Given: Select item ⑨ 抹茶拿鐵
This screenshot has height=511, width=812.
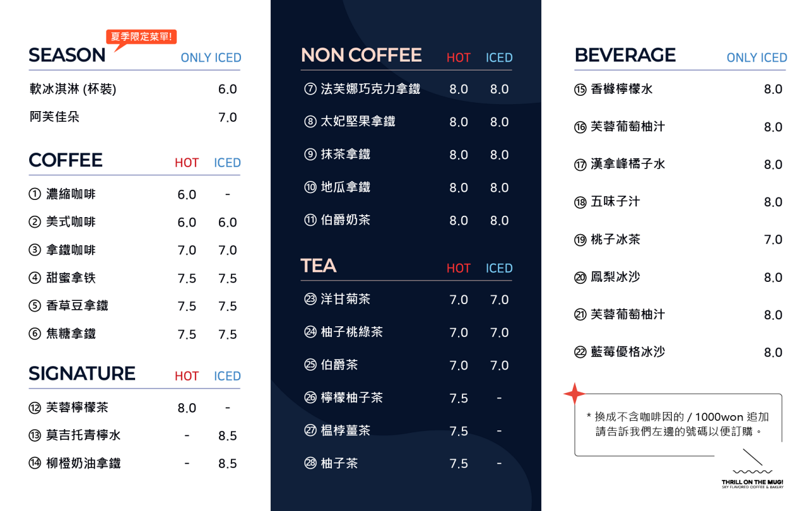Looking at the screenshot, I should [x=337, y=154].
